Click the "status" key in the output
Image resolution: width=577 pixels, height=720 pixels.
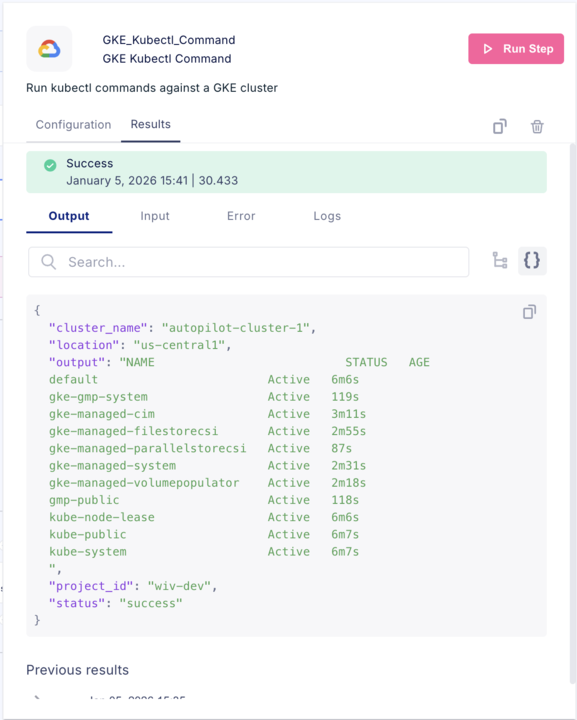coord(77,603)
